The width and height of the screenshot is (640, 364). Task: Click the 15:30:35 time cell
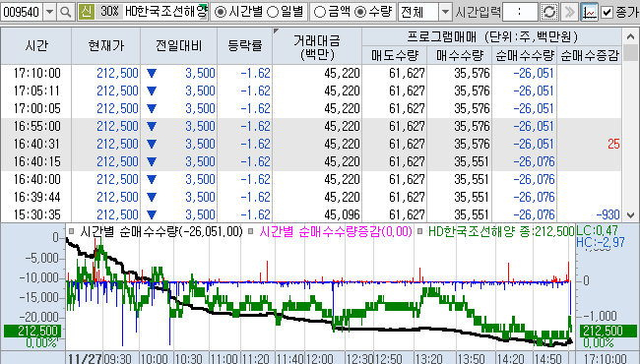pyautogui.click(x=36, y=214)
